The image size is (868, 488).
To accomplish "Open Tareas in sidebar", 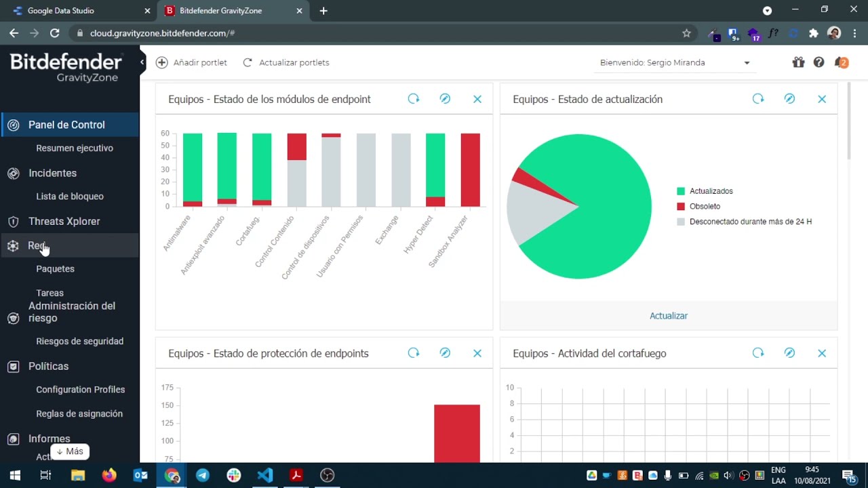I will pyautogui.click(x=50, y=293).
